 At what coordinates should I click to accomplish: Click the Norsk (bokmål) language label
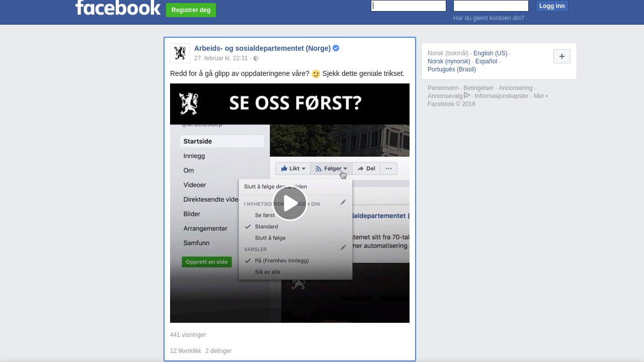click(x=448, y=53)
